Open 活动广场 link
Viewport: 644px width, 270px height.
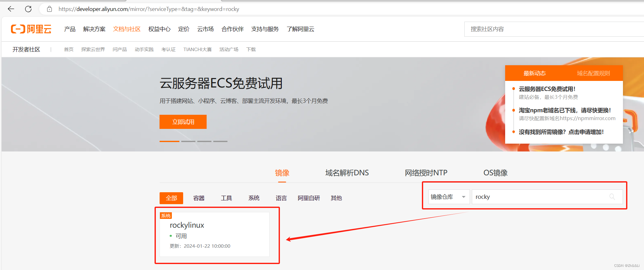point(229,50)
